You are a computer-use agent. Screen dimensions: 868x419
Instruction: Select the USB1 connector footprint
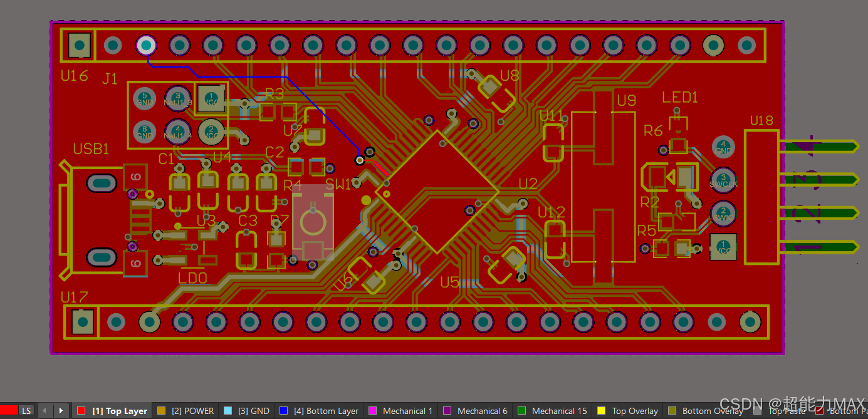click(103, 220)
